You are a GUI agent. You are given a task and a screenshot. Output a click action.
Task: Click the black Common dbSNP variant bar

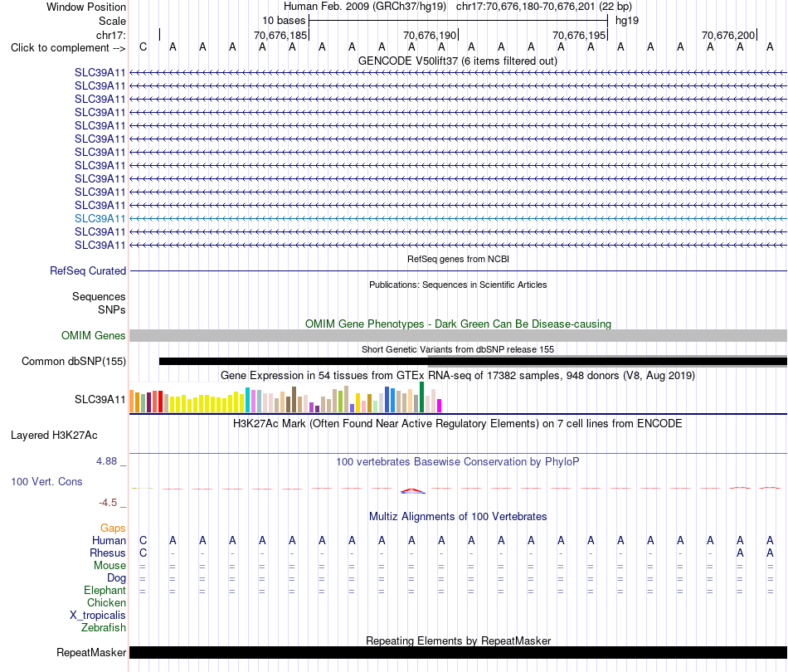pyautogui.click(x=473, y=362)
